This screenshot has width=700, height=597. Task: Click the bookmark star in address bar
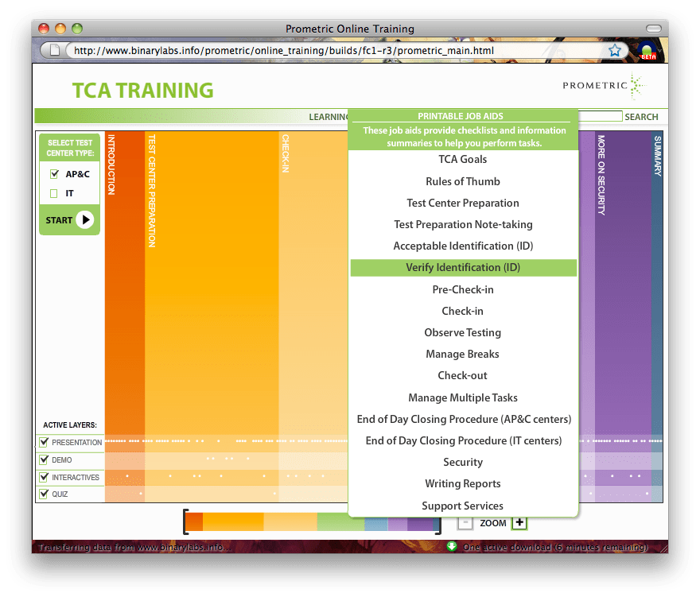pyautogui.click(x=615, y=50)
